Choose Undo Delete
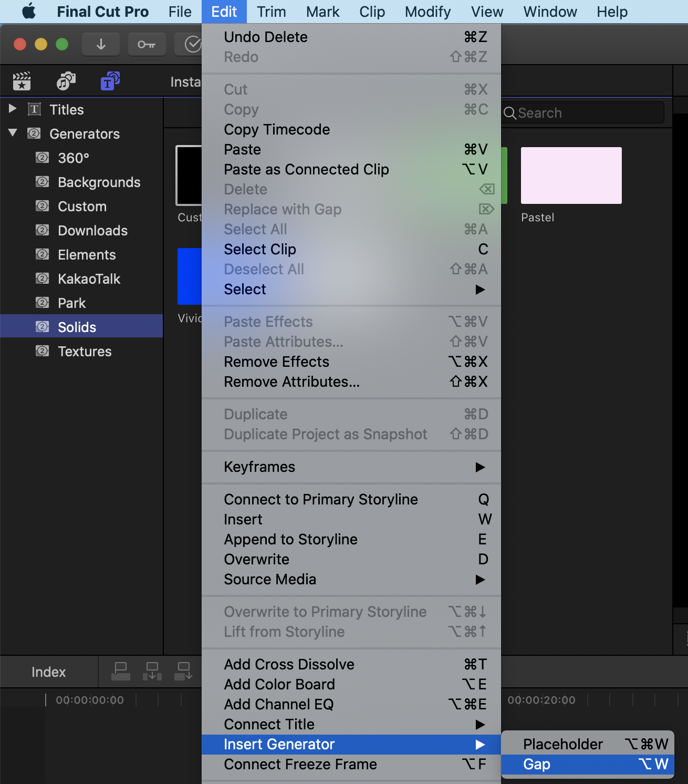Image resolution: width=688 pixels, height=784 pixels. (351, 37)
